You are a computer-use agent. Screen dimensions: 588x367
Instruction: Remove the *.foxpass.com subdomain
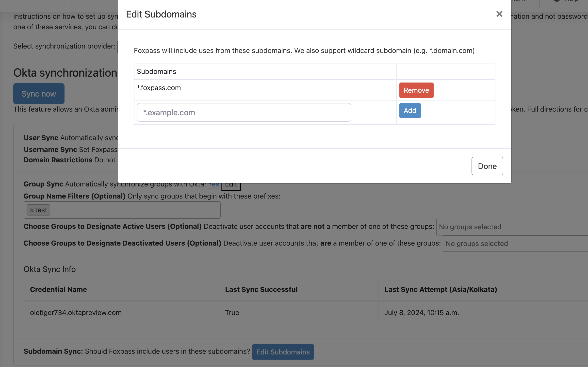pyautogui.click(x=416, y=90)
